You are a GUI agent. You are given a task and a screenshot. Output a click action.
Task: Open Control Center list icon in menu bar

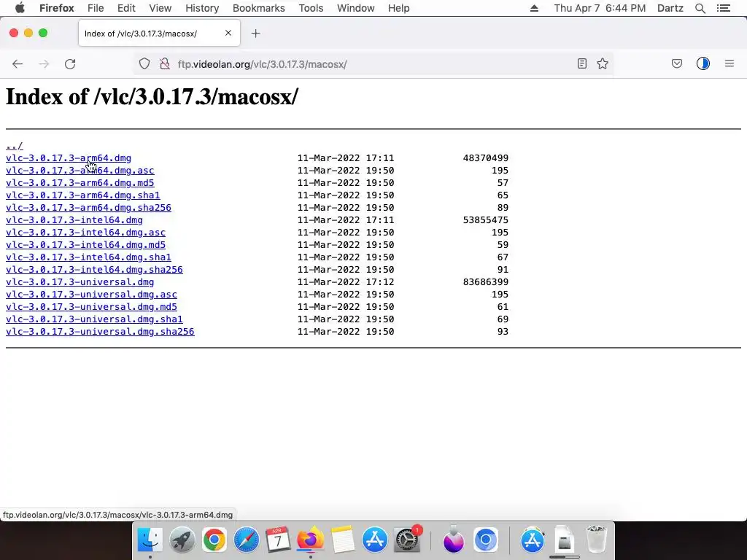[x=724, y=8]
